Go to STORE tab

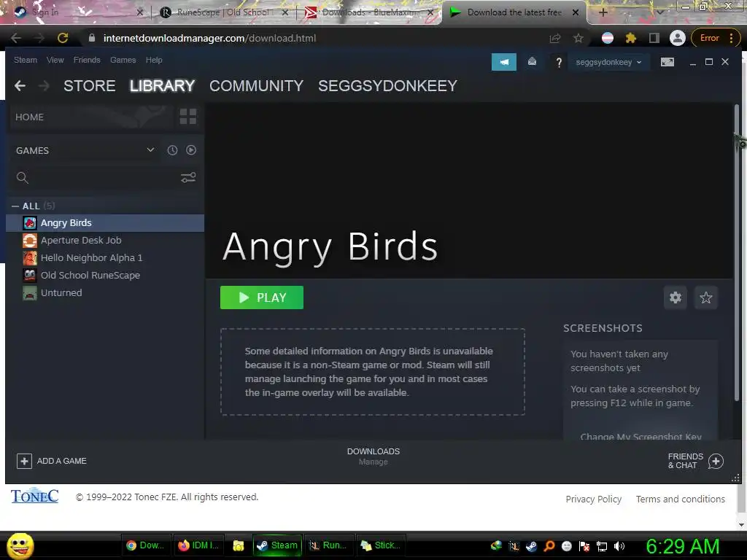[x=90, y=86]
